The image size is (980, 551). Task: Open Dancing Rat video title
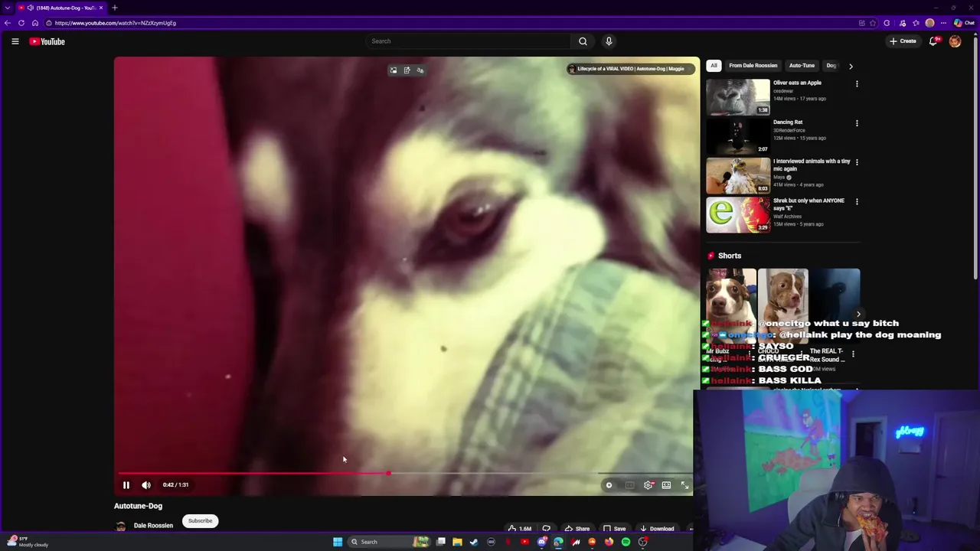click(x=788, y=122)
